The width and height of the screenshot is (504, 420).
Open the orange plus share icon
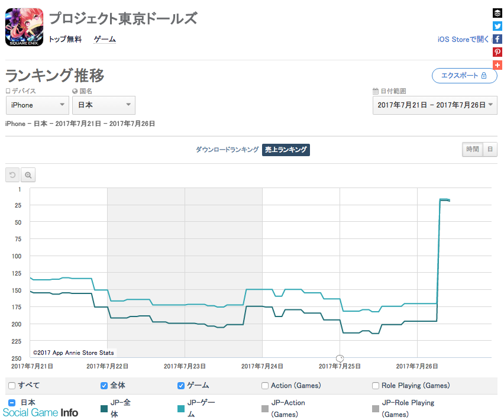[x=497, y=65]
